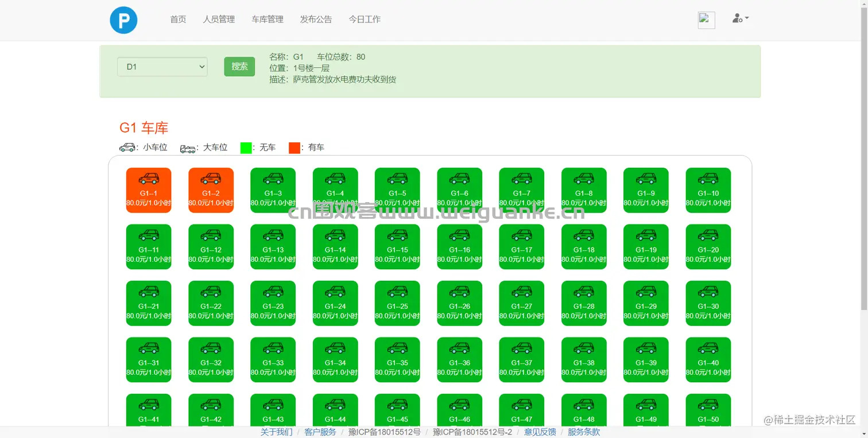Click the G1--35 spot label

pos(397,363)
